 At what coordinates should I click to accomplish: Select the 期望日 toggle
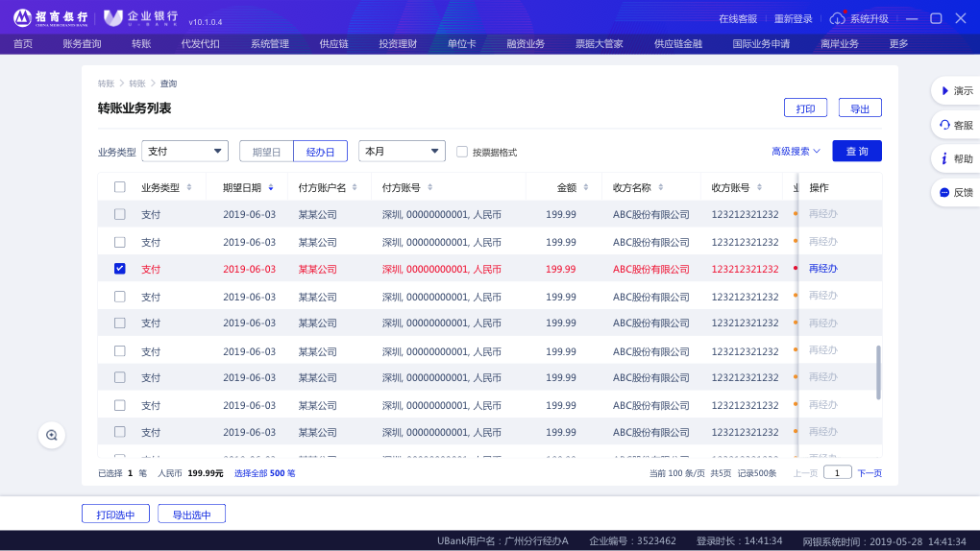point(266,152)
